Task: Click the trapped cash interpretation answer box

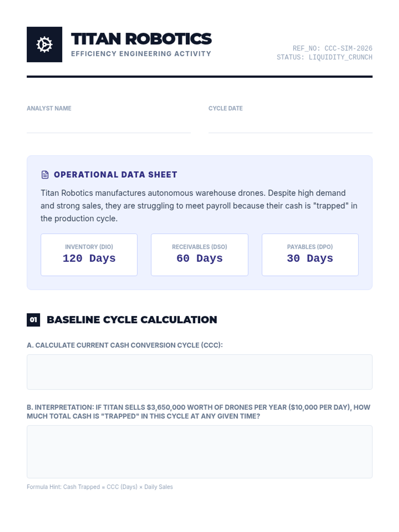Action: coord(199,452)
